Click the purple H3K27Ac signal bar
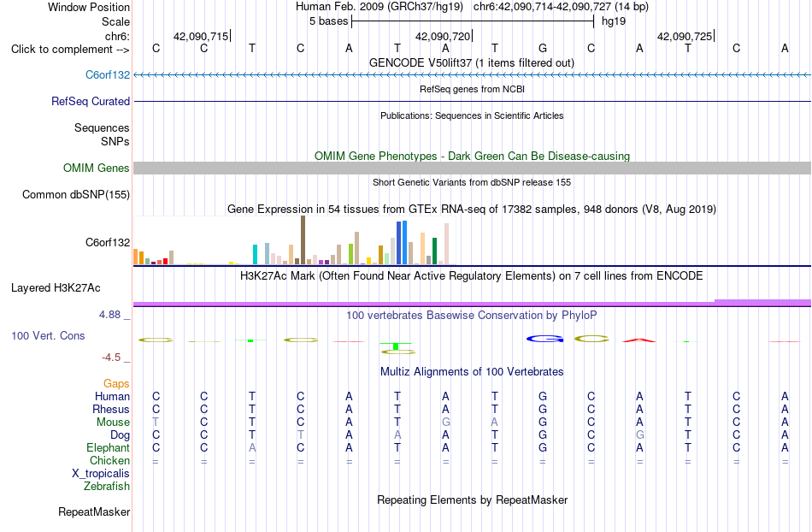812x532 pixels. pyautogui.click(x=472, y=303)
